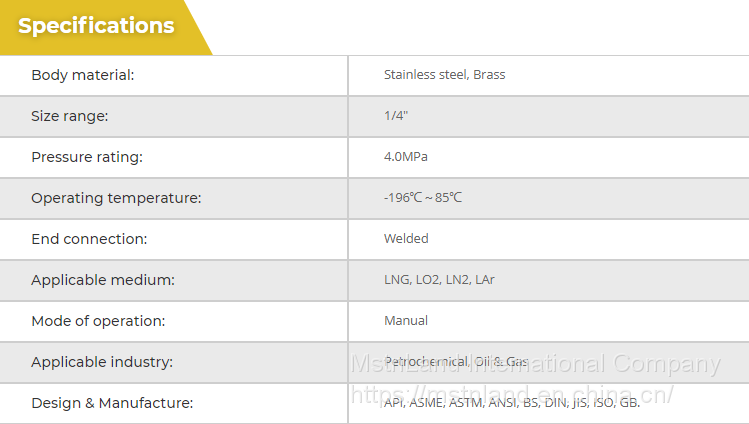Viewport: 749px width, 424px height.
Task: Click the Specifications header tab
Action: click(96, 27)
